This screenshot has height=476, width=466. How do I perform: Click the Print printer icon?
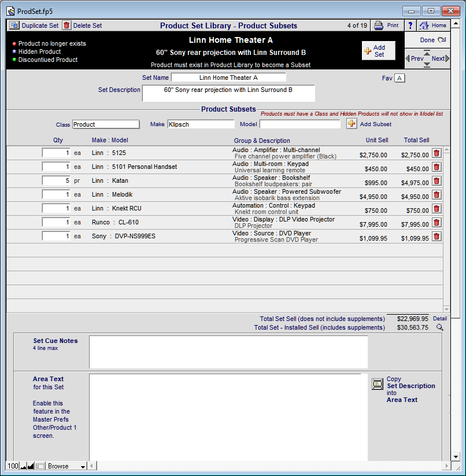click(378, 25)
